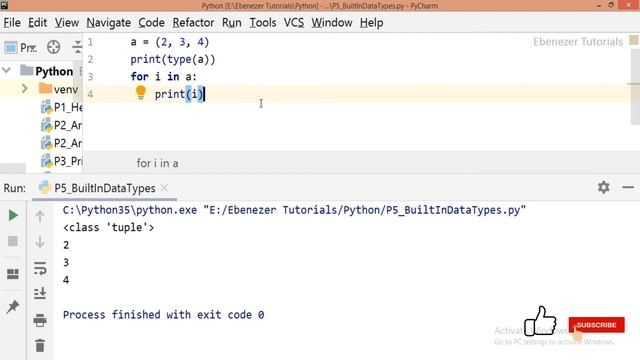Click the Locate file crosshair icon in Project panel
The height and width of the screenshot is (360, 640).
(53, 47)
